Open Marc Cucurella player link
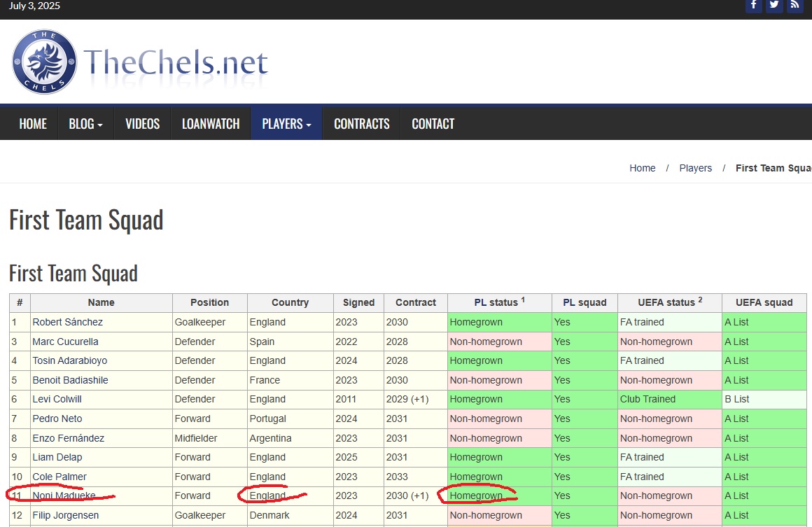This screenshot has height=527, width=812. [x=65, y=342]
